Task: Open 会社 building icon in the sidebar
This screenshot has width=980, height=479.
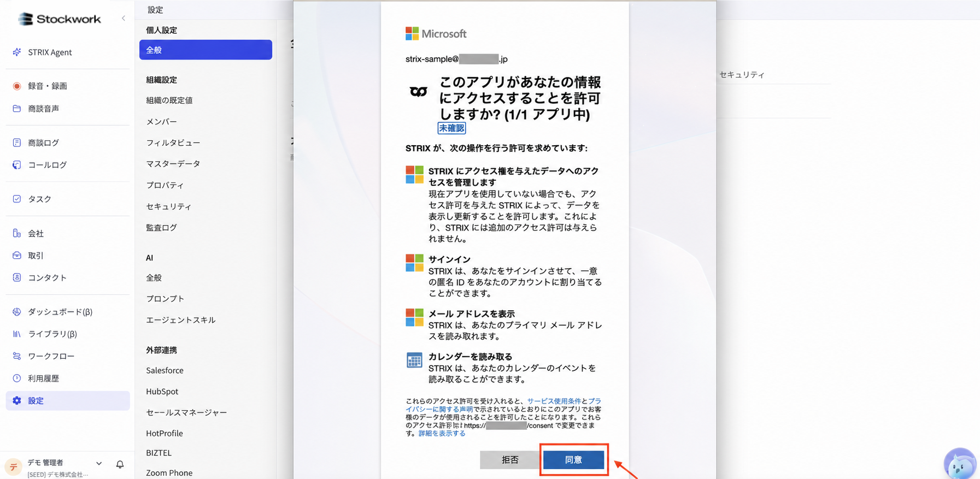Action: click(x=17, y=233)
